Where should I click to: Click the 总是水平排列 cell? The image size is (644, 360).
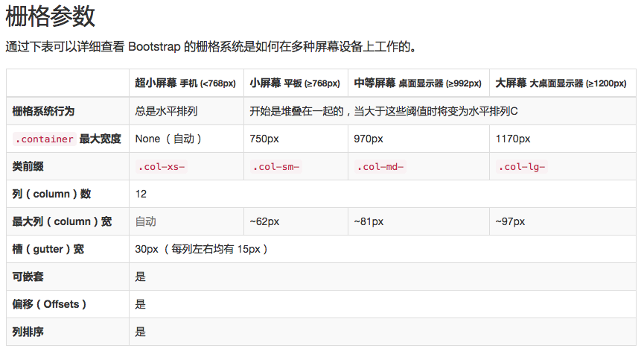pos(166,111)
